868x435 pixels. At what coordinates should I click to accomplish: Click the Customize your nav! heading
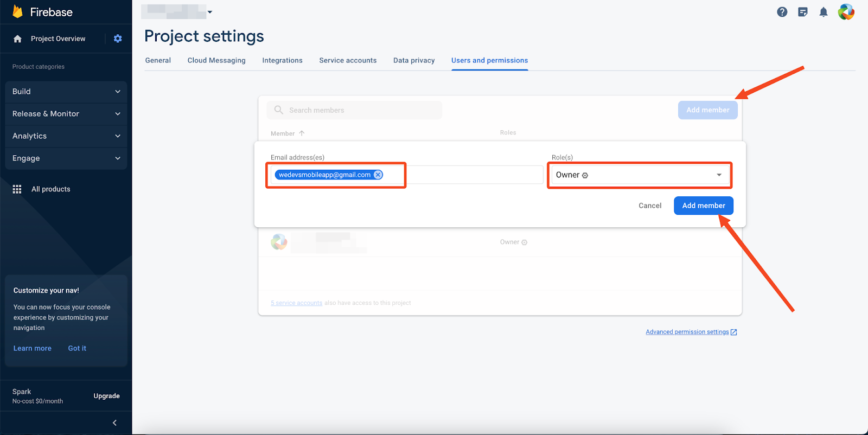46,290
